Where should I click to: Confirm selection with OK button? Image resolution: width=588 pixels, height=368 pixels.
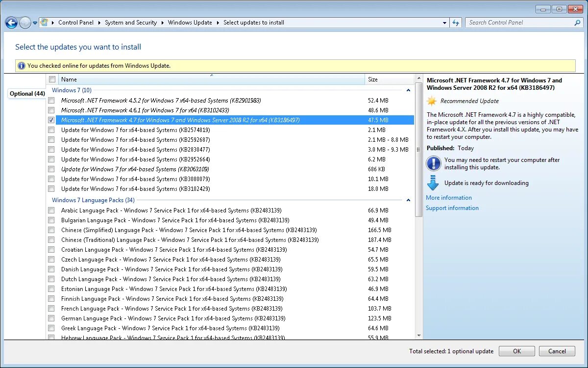tap(517, 351)
